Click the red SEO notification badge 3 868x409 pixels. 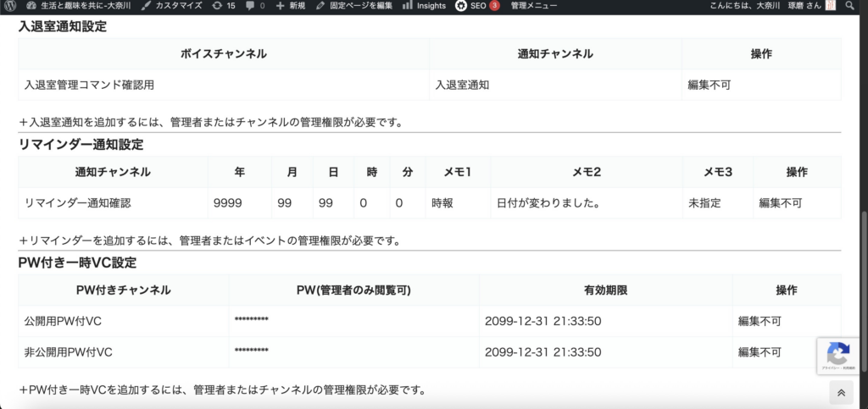[494, 6]
